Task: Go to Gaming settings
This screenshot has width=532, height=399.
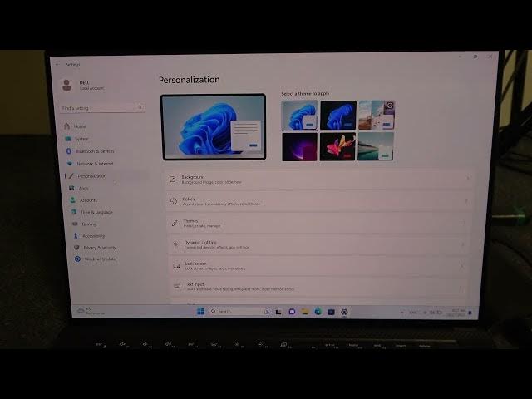Action: (x=89, y=224)
